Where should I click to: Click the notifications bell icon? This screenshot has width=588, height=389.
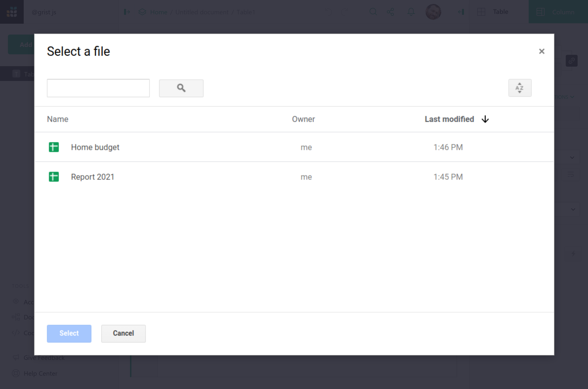point(411,12)
